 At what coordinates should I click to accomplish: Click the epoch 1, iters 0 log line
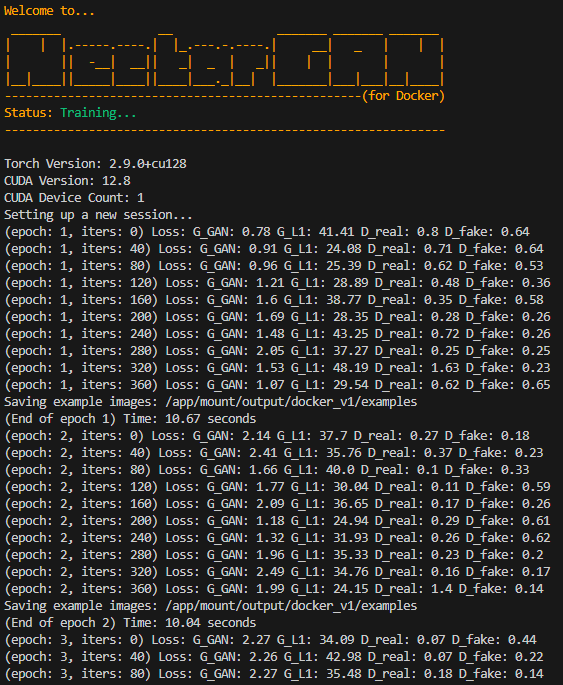pyautogui.click(x=267, y=232)
